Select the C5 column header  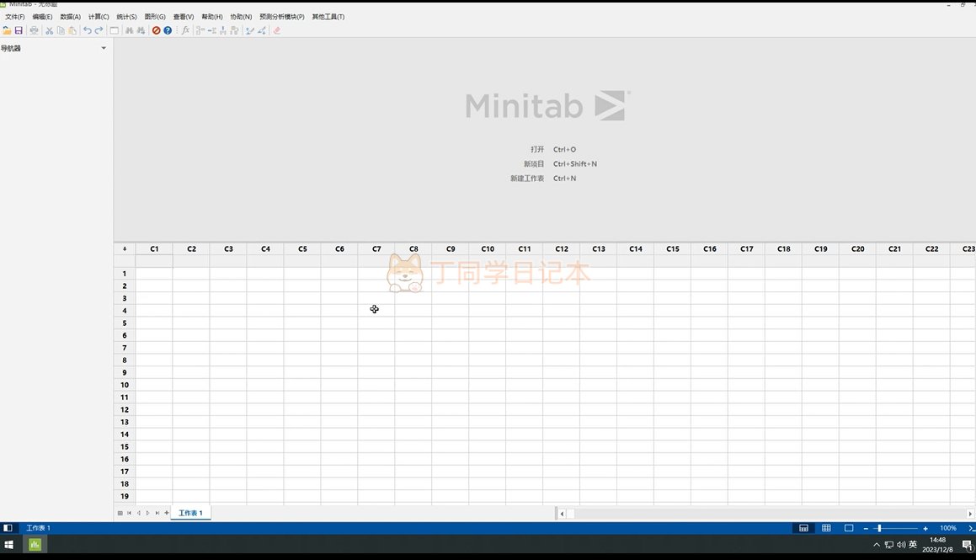point(302,249)
